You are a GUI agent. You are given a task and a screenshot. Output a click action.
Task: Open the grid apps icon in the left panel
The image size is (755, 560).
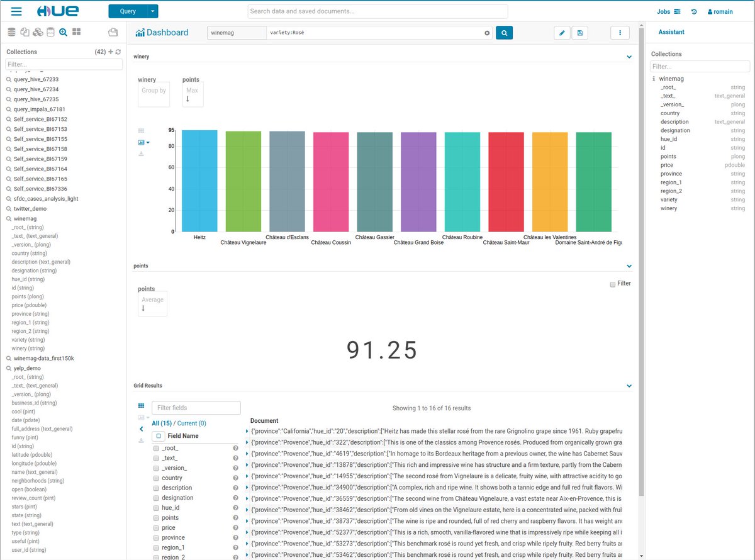point(76,31)
